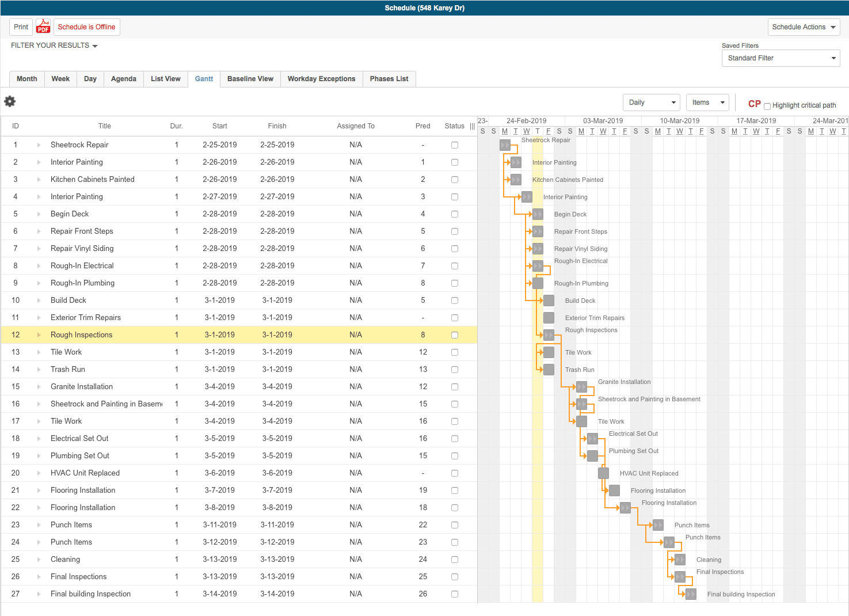849x616 pixels.
Task: Select the Sheetrock Repair Gantt bar
Action: coord(505,145)
